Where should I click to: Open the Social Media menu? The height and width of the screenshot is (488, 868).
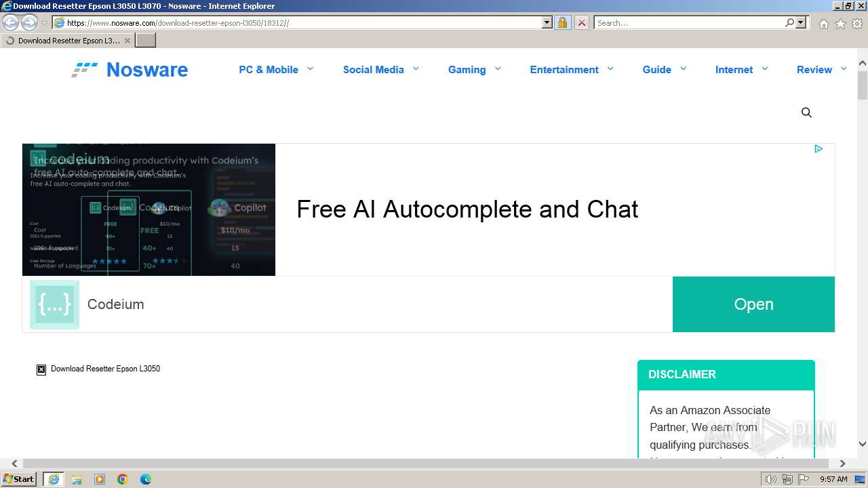click(373, 69)
